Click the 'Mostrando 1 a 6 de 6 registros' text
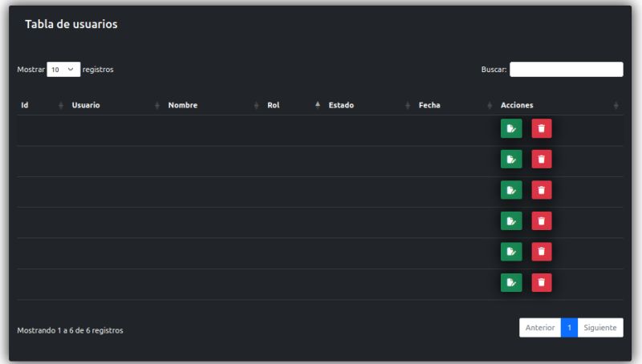The height and width of the screenshot is (364, 642). (x=70, y=330)
